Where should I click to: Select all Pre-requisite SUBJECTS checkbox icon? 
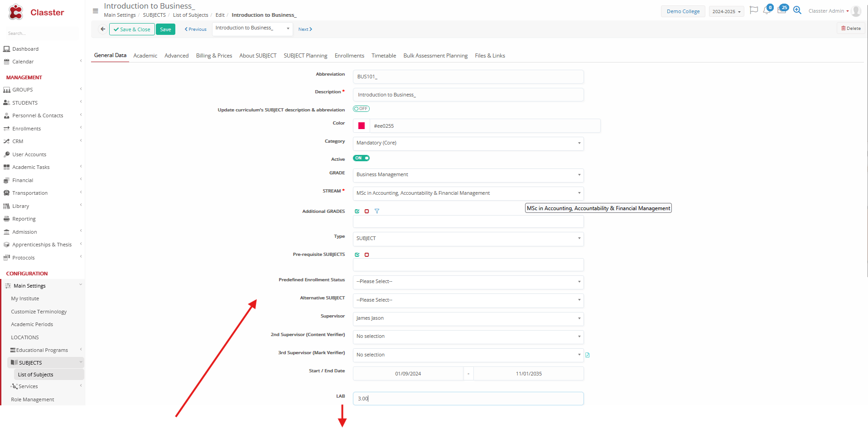(x=357, y=255)
